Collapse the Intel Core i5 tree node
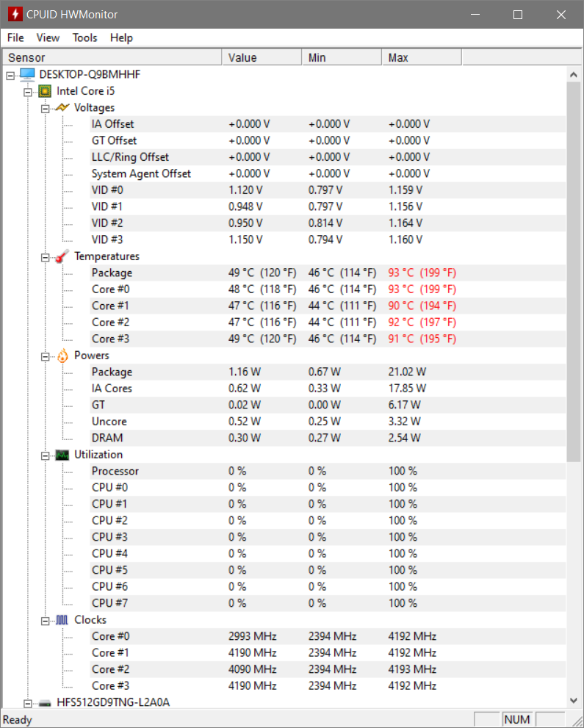584x728 pixels. (x=27, y=91)
